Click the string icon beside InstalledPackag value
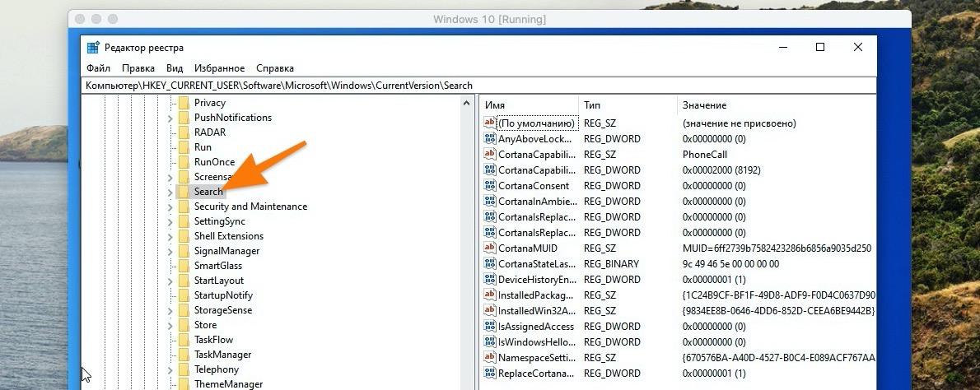 pyautogui.click(x=490, y=295)
